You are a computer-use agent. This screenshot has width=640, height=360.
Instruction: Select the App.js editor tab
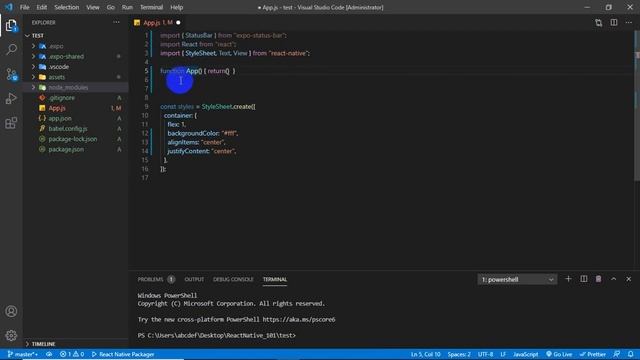(x=157, y=23)
